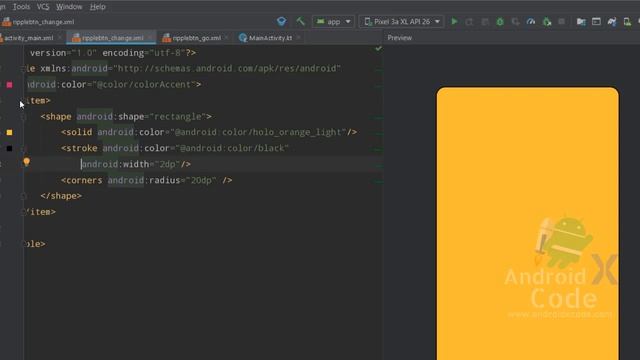Click the Preview panel header
Viewport: 640px width, 360px height.
[400, 38]
